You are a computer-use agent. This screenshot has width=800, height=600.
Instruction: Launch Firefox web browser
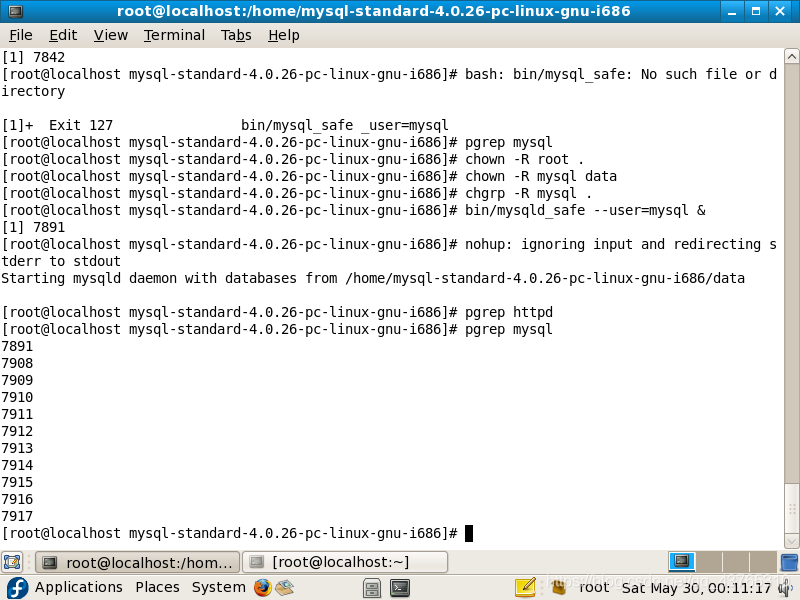263,588
